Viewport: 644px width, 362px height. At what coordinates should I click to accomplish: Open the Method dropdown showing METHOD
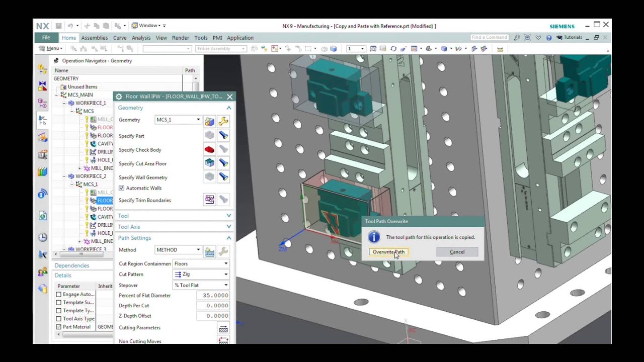coord(178,250)
